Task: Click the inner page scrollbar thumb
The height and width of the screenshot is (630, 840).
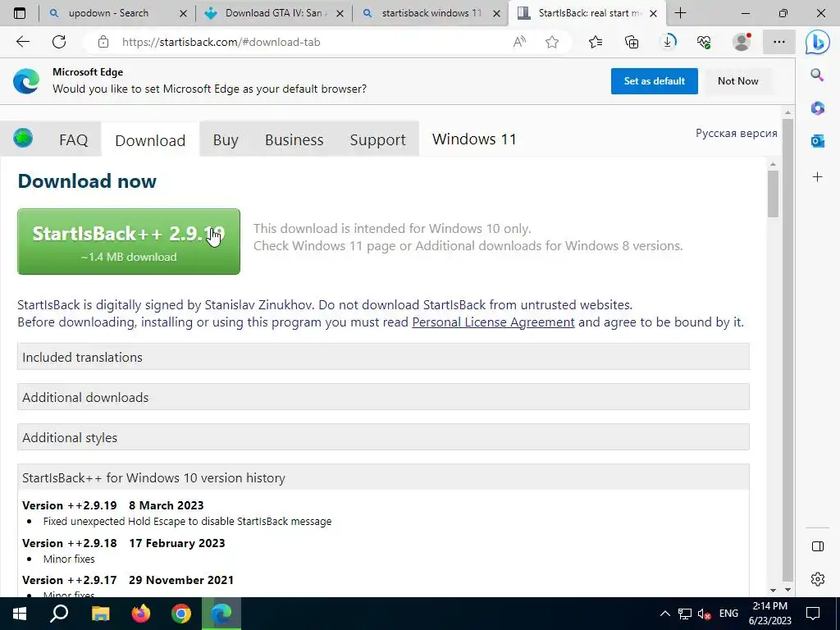Action: (x=773, y=194)
